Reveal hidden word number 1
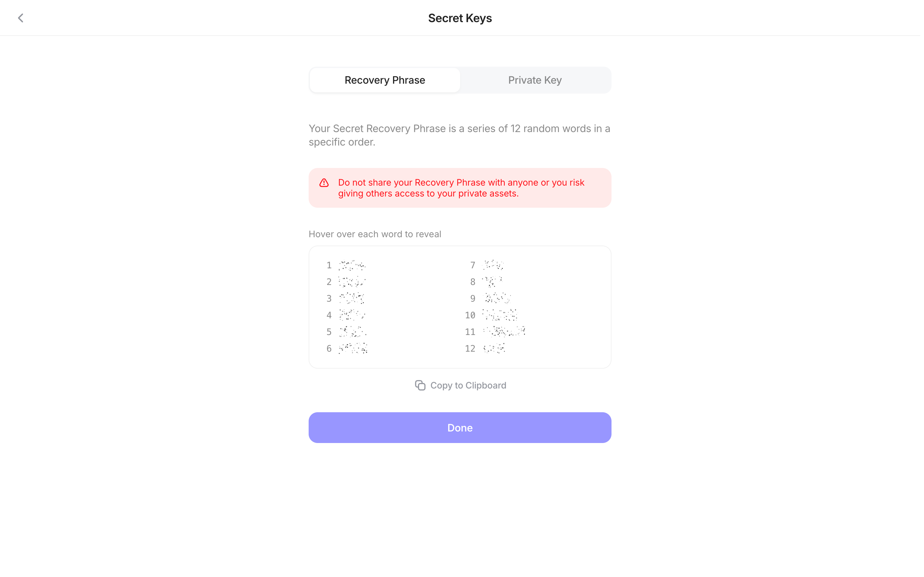The height and width of the screenshot is (577, 924). click(x=354, y=266)
